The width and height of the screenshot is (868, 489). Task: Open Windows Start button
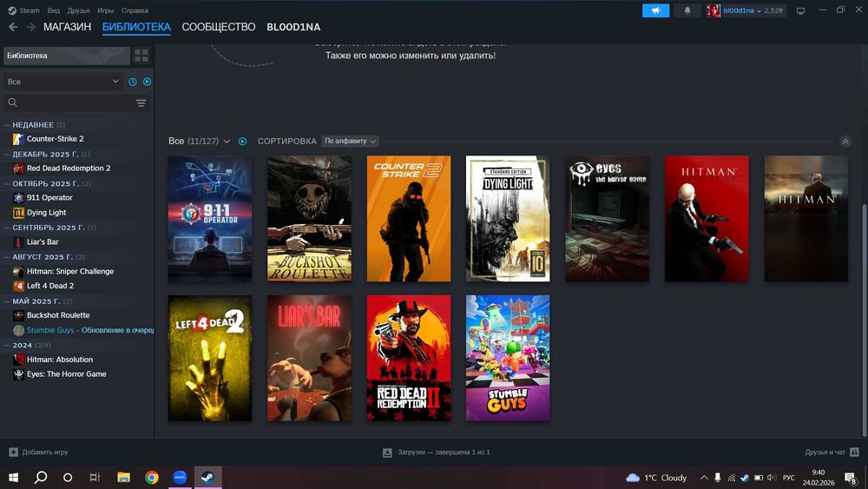(x=13, y=478)
